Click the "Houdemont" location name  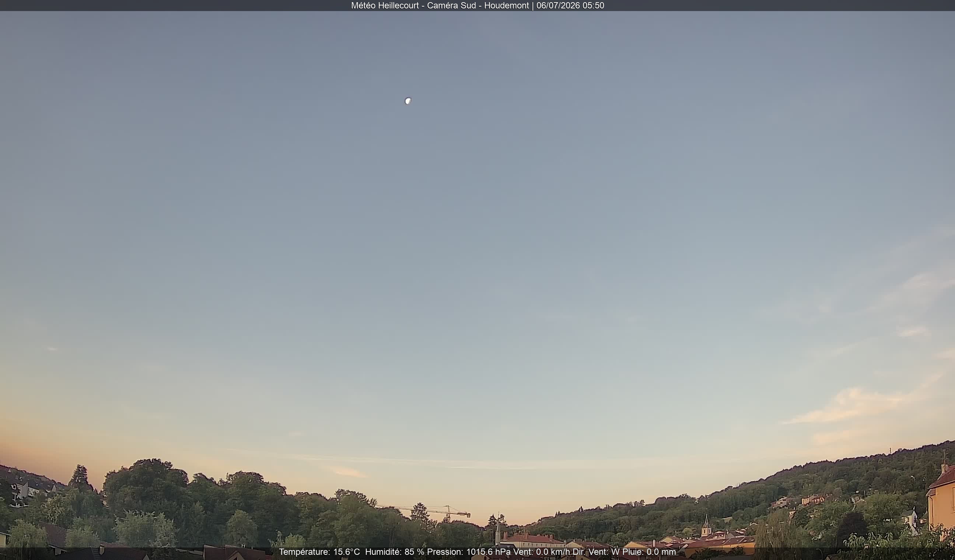click(506, 6)
